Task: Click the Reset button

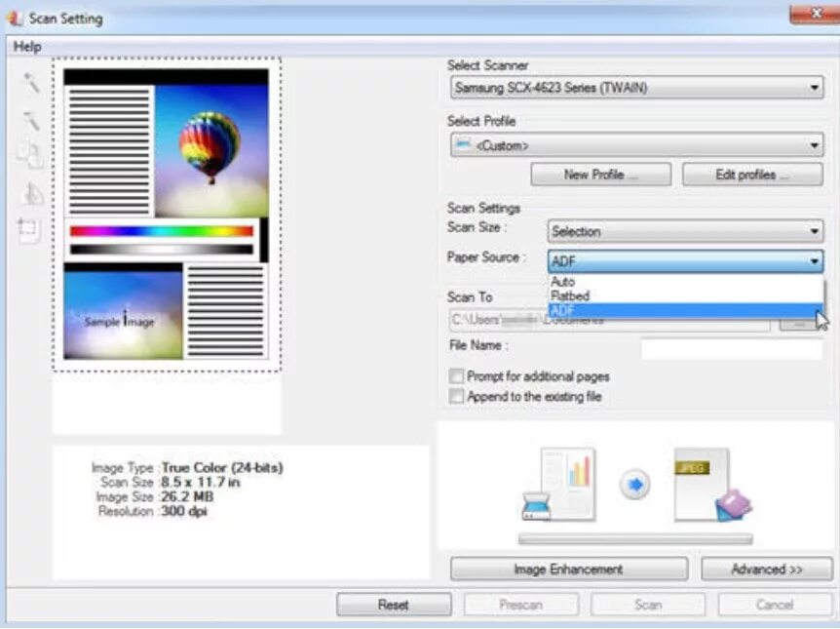Action: [394, 605]
